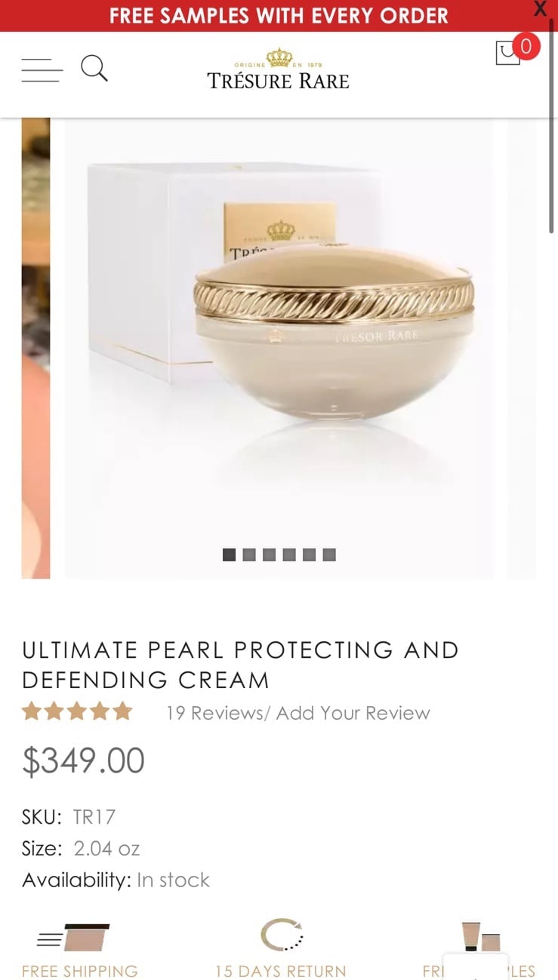The height and width of the screenshot is (980, 558).
Task: Select the third carousel dot indicator
Action: 269,555
